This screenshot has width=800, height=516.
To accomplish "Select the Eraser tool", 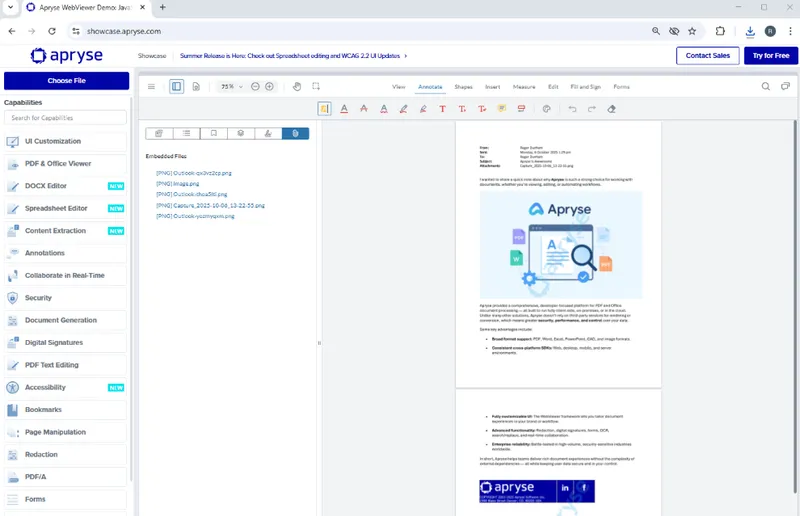I will (611, 109).
